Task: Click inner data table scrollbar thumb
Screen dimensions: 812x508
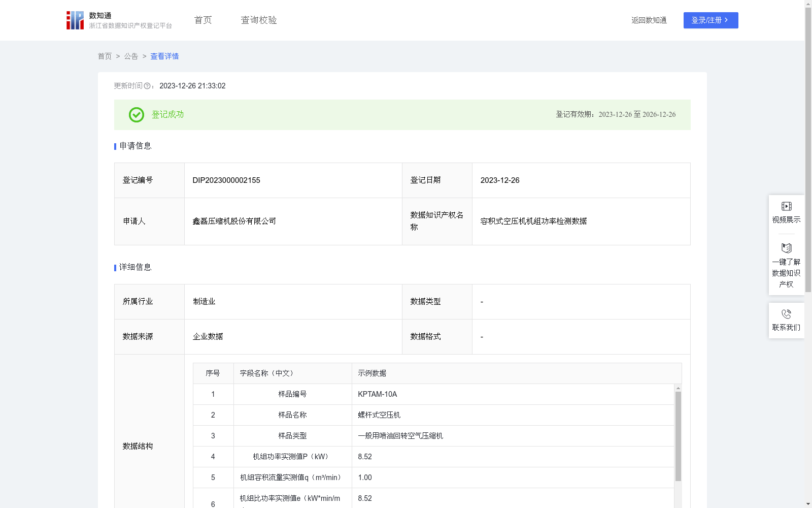Action: (678, 436)
